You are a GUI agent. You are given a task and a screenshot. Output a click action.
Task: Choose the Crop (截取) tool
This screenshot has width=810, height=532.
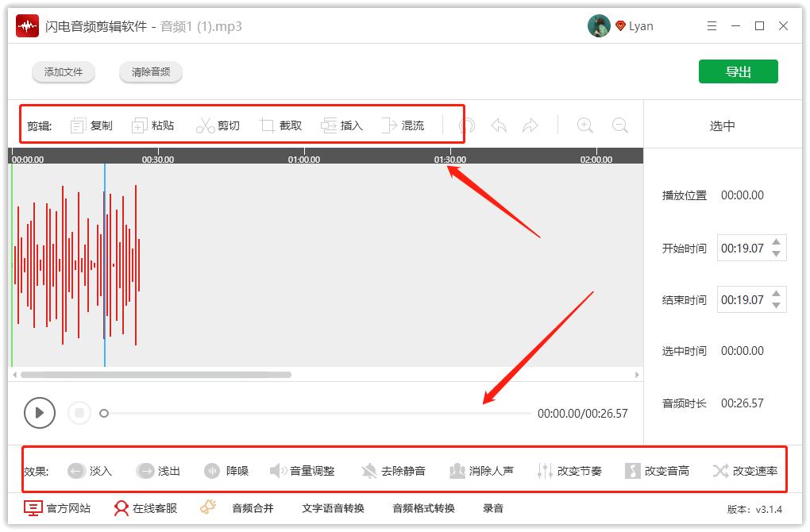tap(281, 125)
